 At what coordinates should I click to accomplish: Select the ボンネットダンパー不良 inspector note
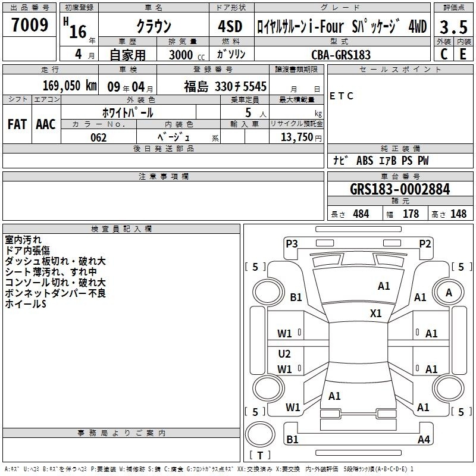tap(55, 293)
